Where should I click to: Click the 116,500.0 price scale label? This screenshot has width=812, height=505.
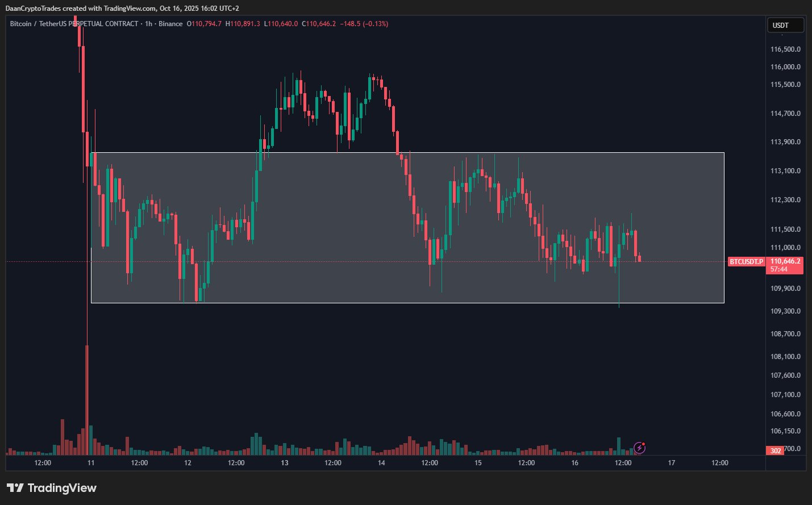click(x=785, y=49)
